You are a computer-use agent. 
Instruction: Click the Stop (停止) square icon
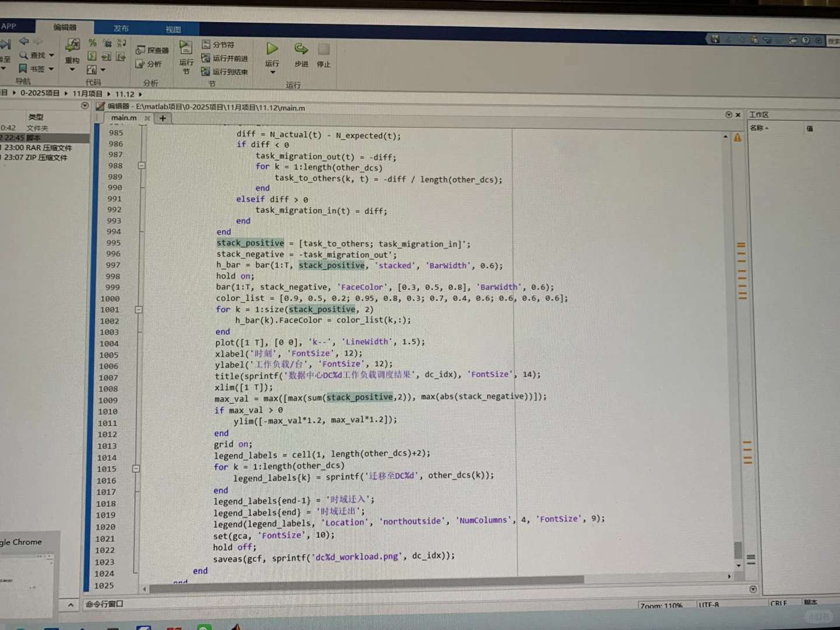point(324,50)
